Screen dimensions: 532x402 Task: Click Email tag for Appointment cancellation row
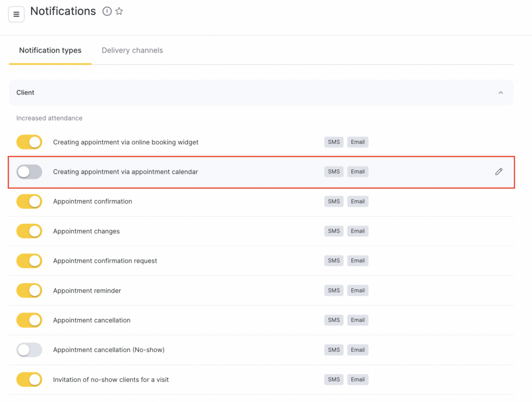357,320
